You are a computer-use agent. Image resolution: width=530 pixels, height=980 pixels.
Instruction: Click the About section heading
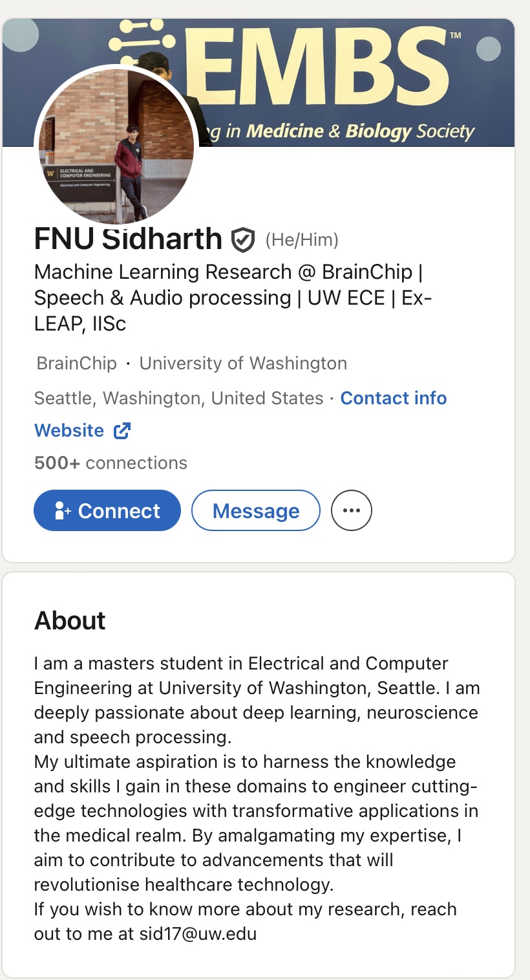(x=70, y=620)
